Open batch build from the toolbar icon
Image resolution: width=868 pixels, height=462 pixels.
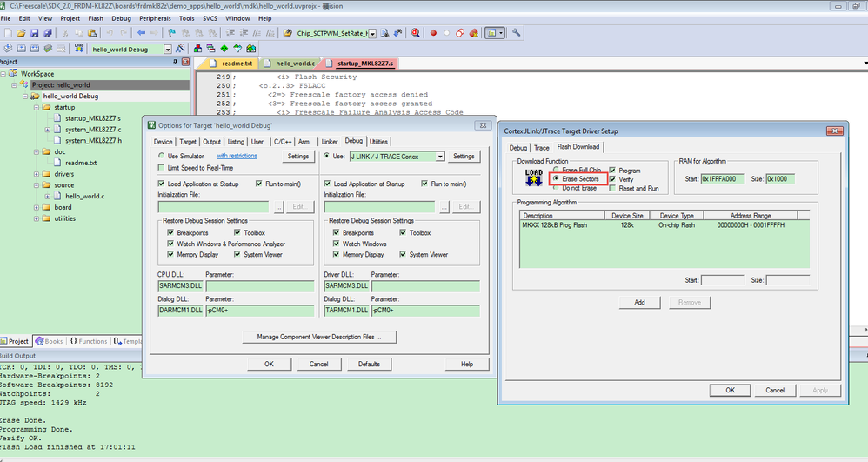(x=48, y=49)
